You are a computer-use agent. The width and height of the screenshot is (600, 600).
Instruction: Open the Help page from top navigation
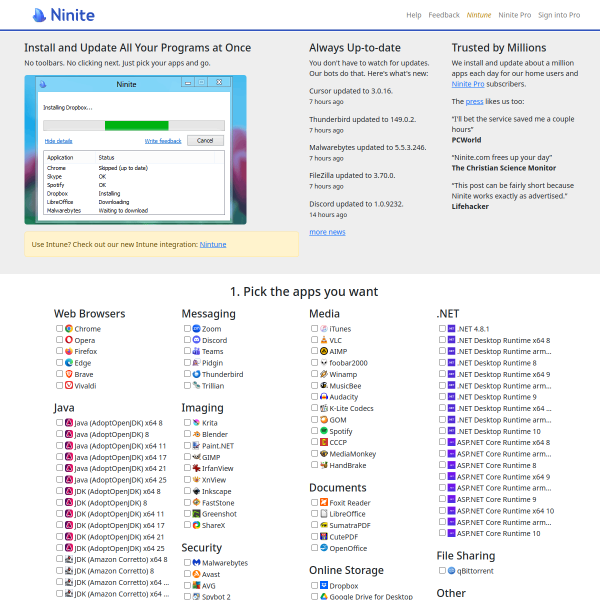[x=413, y=16]
